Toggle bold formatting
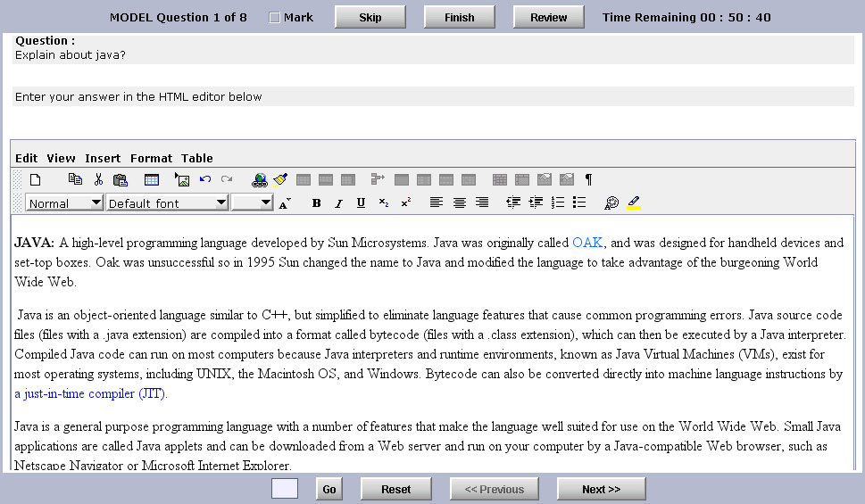 316,203
